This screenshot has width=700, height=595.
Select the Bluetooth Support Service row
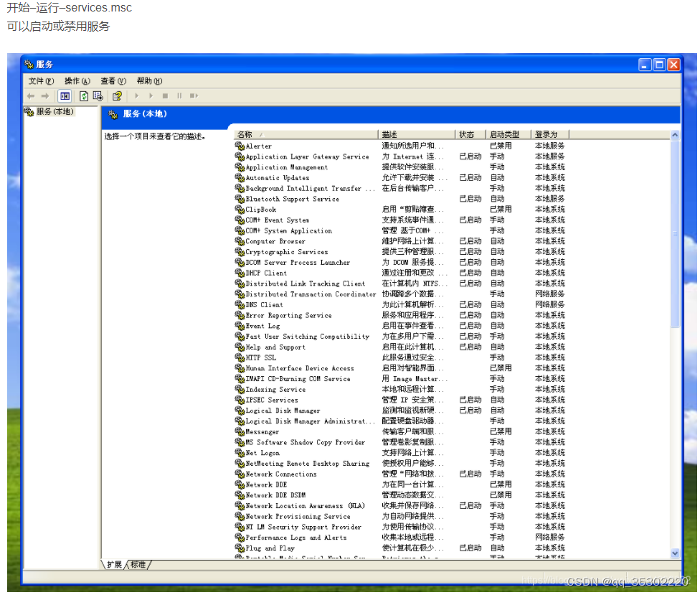click(400, 200)
